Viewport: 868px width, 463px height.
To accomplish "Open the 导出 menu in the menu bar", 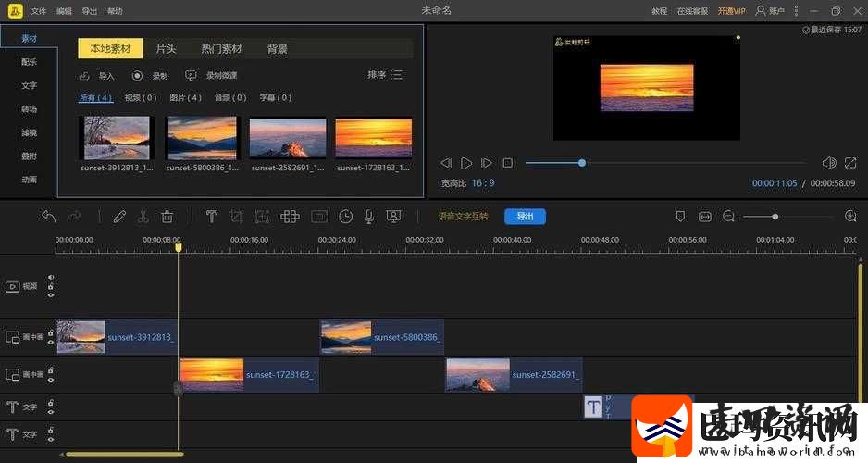I will (x=90, y=10).
